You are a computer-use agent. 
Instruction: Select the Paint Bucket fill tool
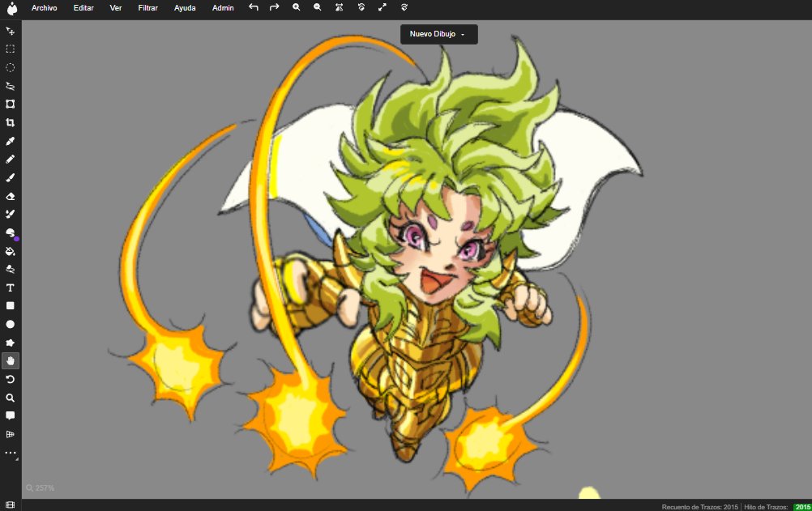pos(10,251)
